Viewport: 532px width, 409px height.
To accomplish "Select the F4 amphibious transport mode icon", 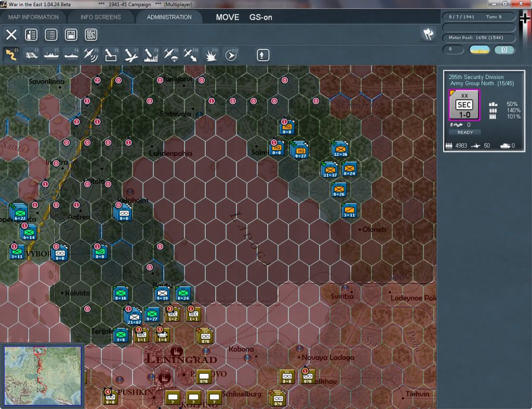I will [71, 55].
